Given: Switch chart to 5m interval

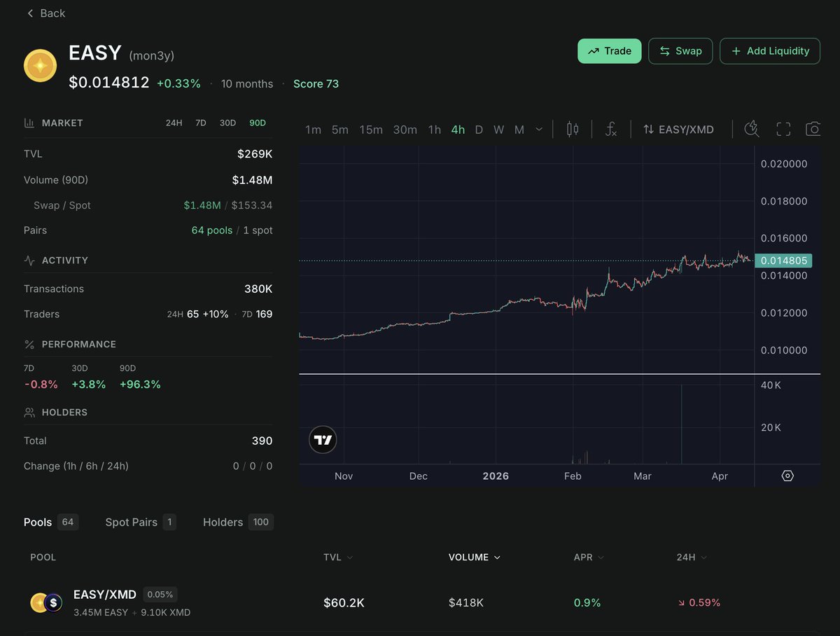Looking at the screenshot, I should (340, 130).
